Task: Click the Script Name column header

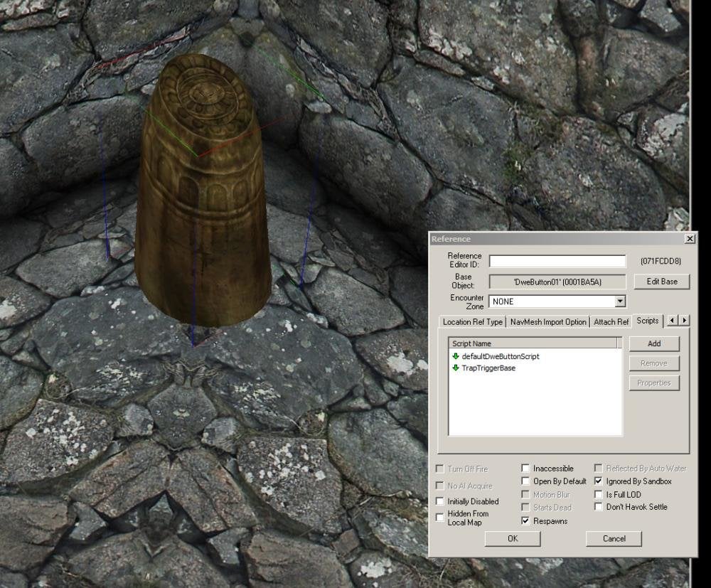Action: tap(533, 343)
